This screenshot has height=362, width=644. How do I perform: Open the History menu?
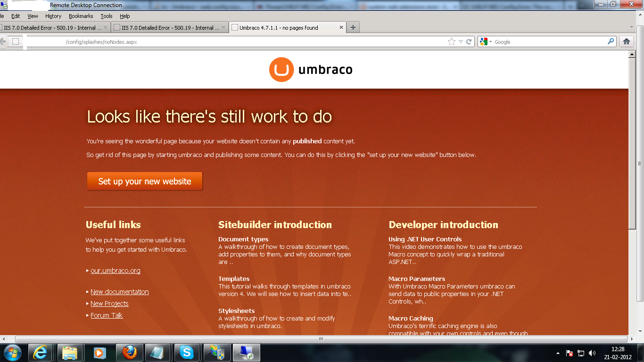pyautogui.click(x=53, y=16)
